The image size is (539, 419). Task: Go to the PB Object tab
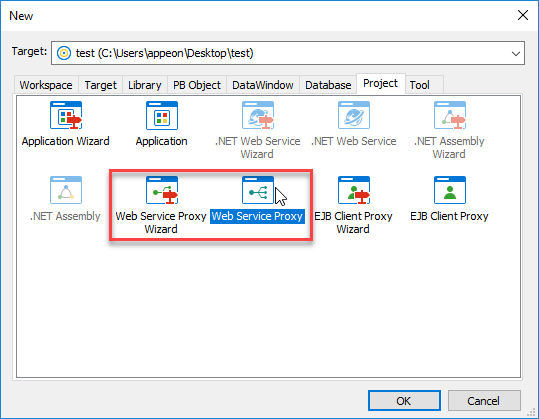pos(197,85)
